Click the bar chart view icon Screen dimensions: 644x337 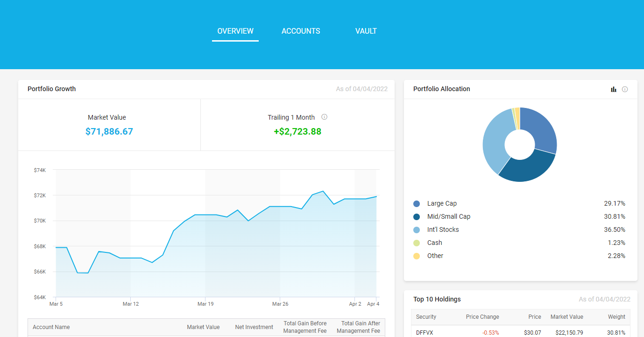[x=614, y=89]
